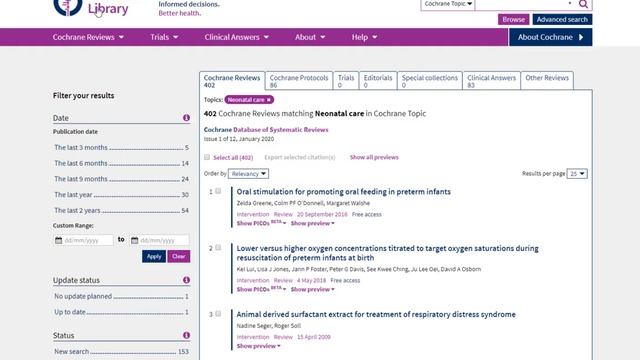Tick the Select all (402) checkbox
Viewport: 640px width, 360px height.
point(207,157)
